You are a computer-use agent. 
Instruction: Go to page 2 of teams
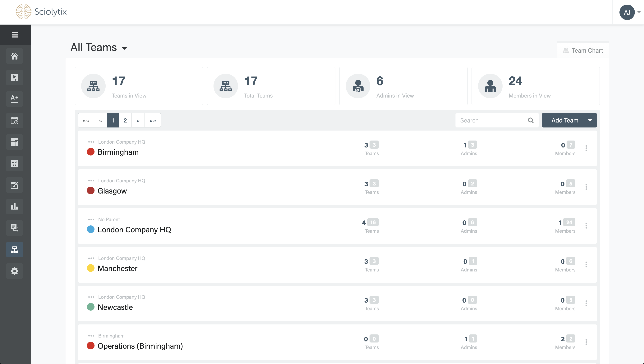click(x=125, y=120)
